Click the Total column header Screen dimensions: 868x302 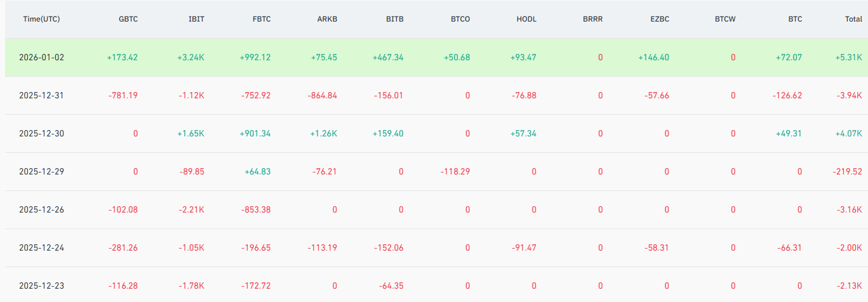(853, 19)
